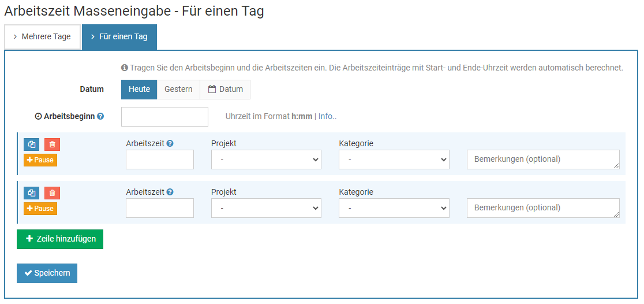Click help icon next to second Arbeitszeit
This screenshot has width=644, height=304.
coord(170,192)
